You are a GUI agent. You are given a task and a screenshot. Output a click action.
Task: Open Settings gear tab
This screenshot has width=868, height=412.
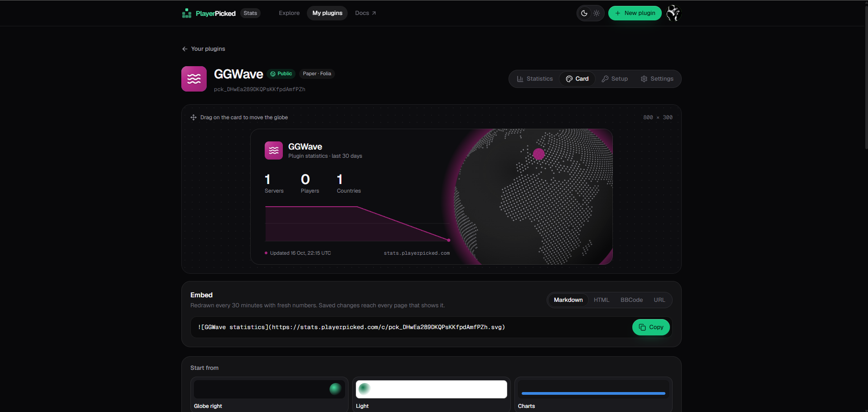[x=657, y=79]
